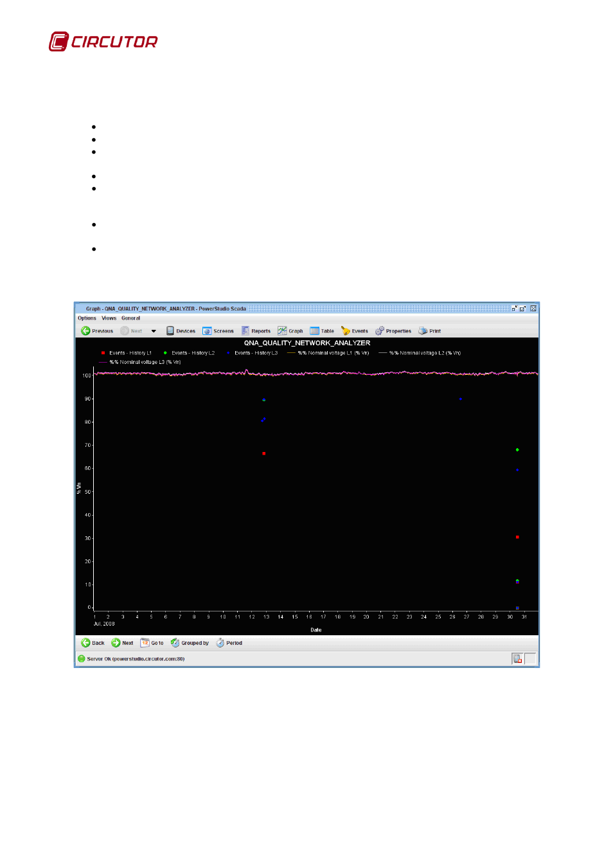Open the Properties gears icon
This screenshot has height=868, width=613.
(380, 330)
